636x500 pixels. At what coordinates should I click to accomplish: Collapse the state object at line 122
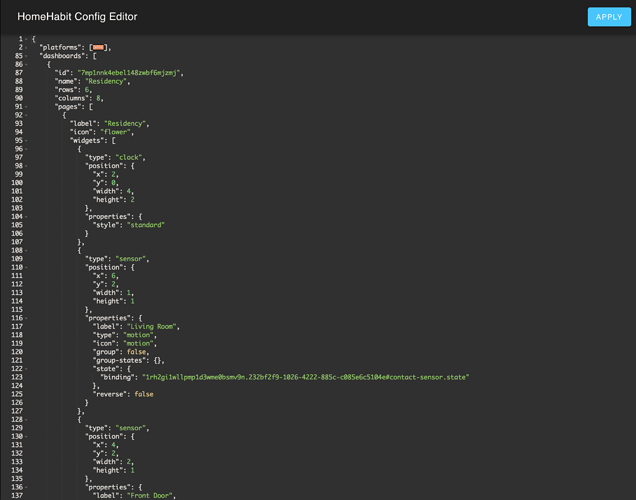tap(27, 368)
